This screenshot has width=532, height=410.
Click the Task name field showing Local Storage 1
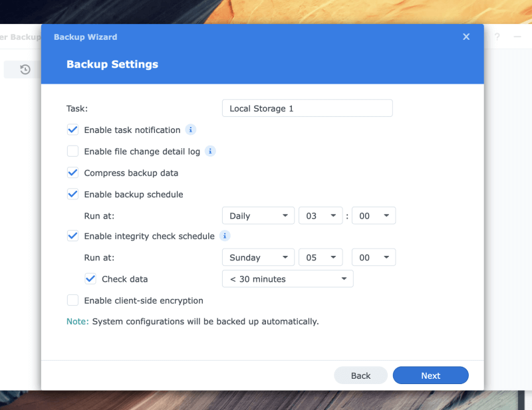point(307,108)
